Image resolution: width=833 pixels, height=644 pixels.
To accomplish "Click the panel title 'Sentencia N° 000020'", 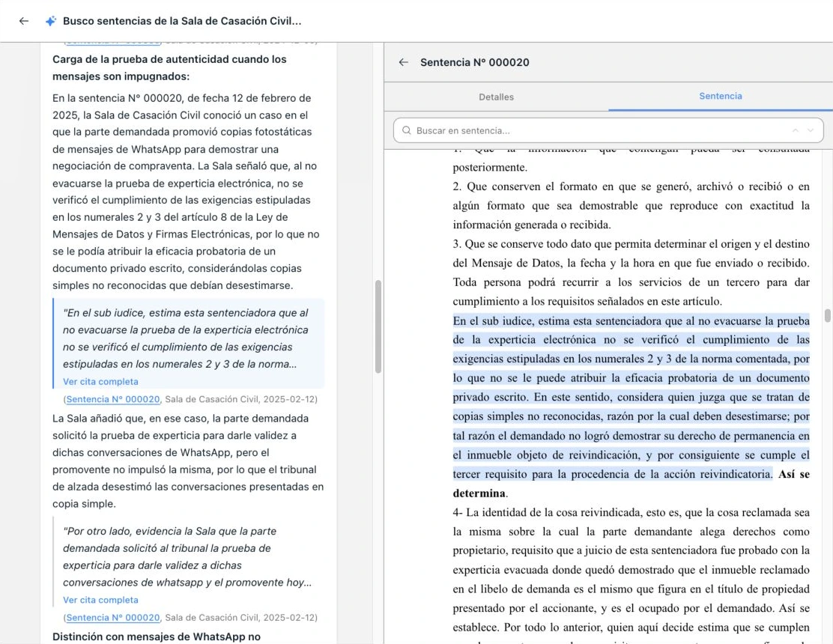I will 474,62.
